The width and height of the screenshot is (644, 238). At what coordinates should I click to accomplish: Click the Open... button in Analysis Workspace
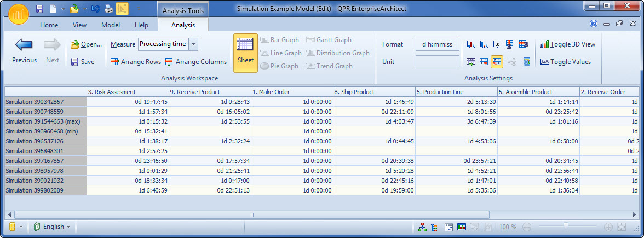coord(87,44)
